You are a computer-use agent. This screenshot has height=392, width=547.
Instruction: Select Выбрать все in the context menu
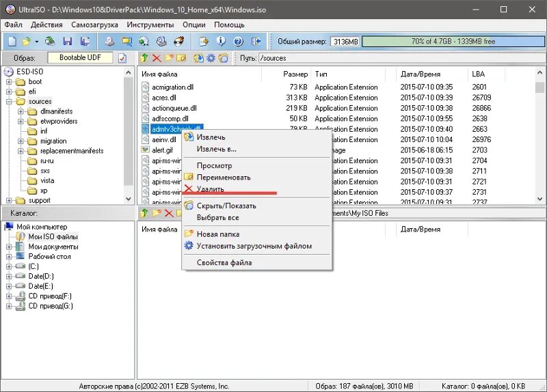click(x=257, y=218)
